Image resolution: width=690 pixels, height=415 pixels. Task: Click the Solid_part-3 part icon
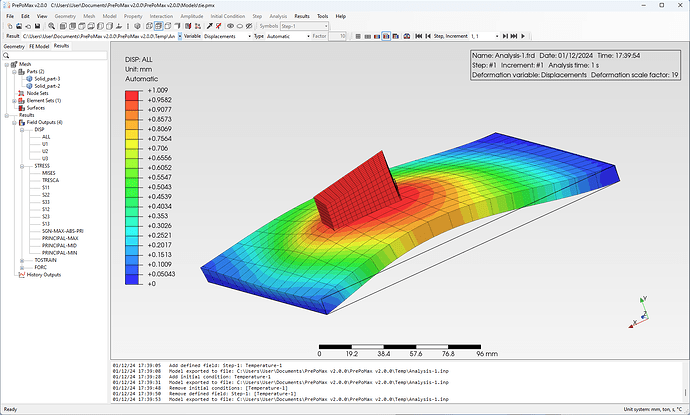pos(29,78)
